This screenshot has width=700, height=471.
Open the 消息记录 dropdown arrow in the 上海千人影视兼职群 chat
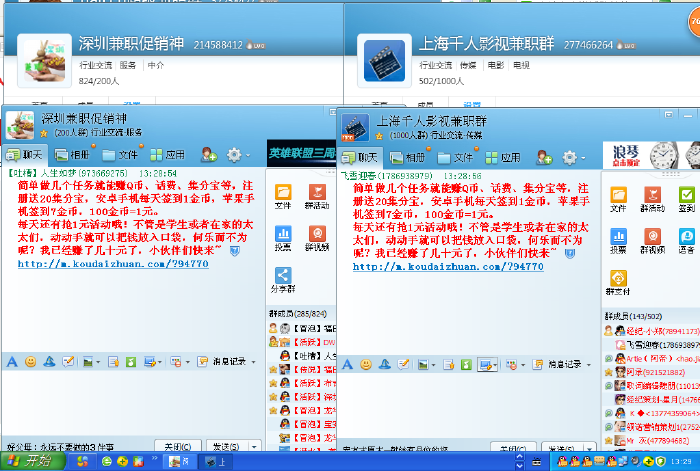tap(589, 365)
